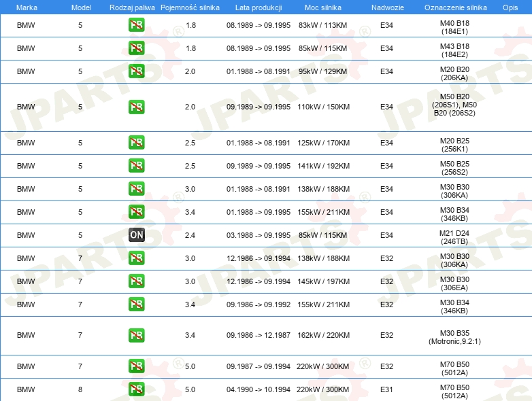Click the petrol icon in the M40 B18 row

[x=136, y=25]
